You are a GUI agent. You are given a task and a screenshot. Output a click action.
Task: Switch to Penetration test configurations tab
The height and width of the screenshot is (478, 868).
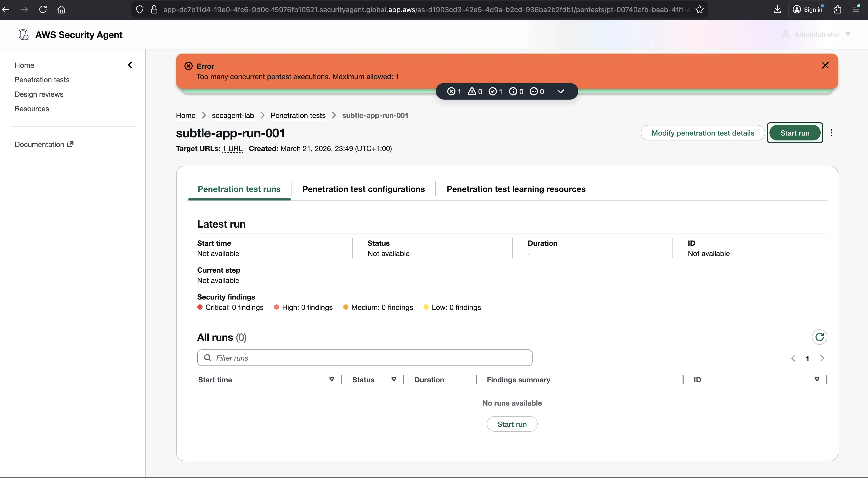pos(364,189)
